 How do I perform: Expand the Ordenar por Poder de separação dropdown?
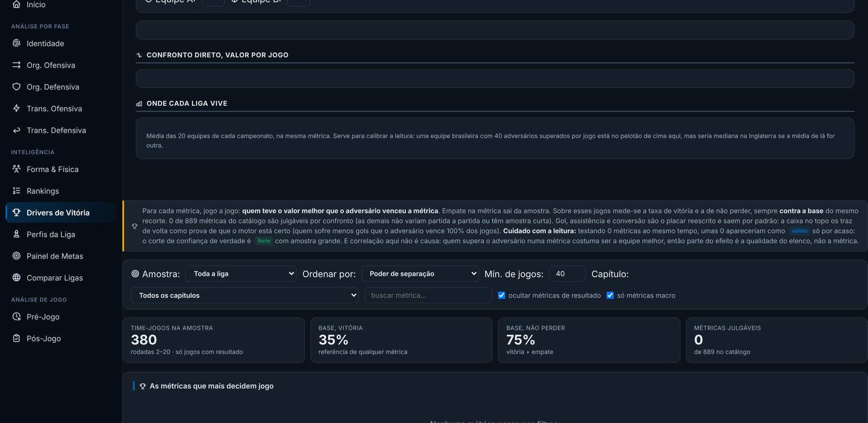(420, 274)
